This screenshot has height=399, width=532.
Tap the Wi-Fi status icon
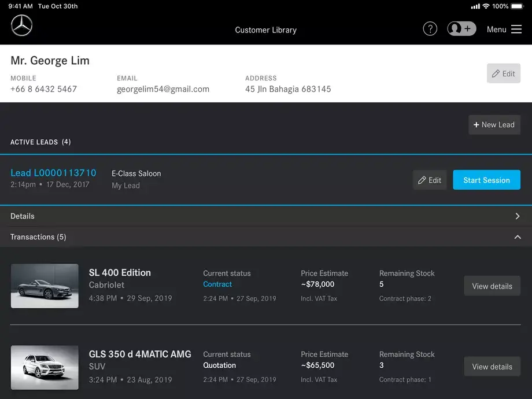point(486,6)
